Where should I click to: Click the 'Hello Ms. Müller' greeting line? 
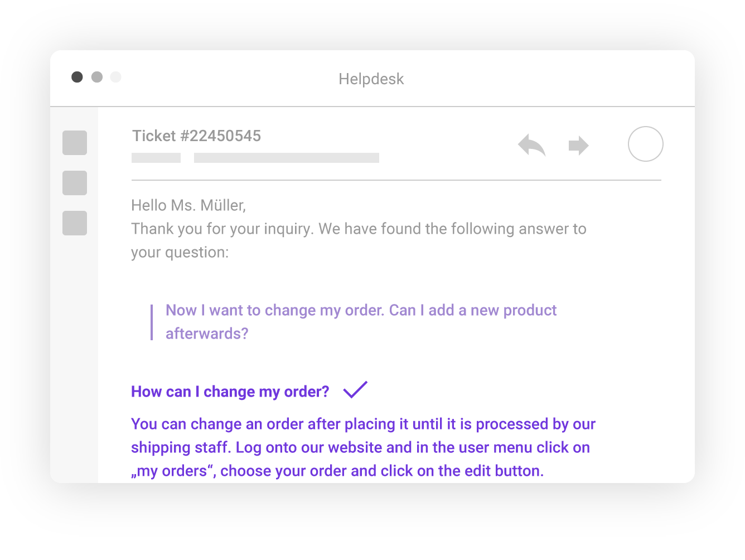point(188,205)
